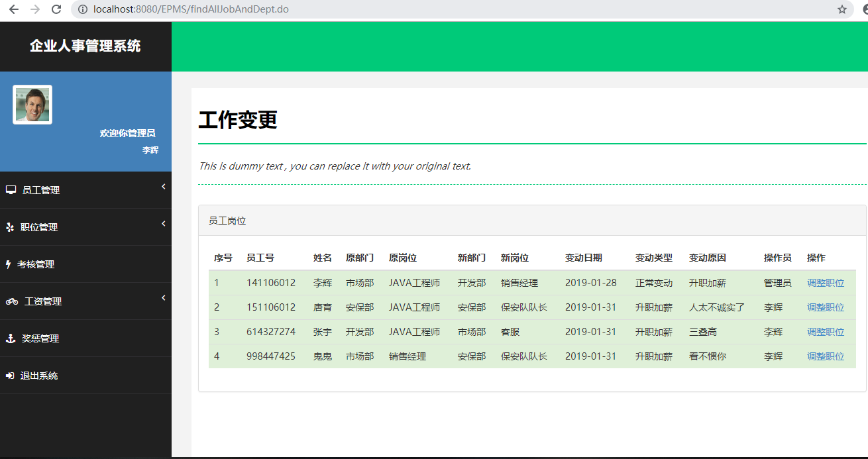The width and height of the screenshot is (868, 459).
Task: Click the reason 人太不诚实了
Action: click(717, 307)
